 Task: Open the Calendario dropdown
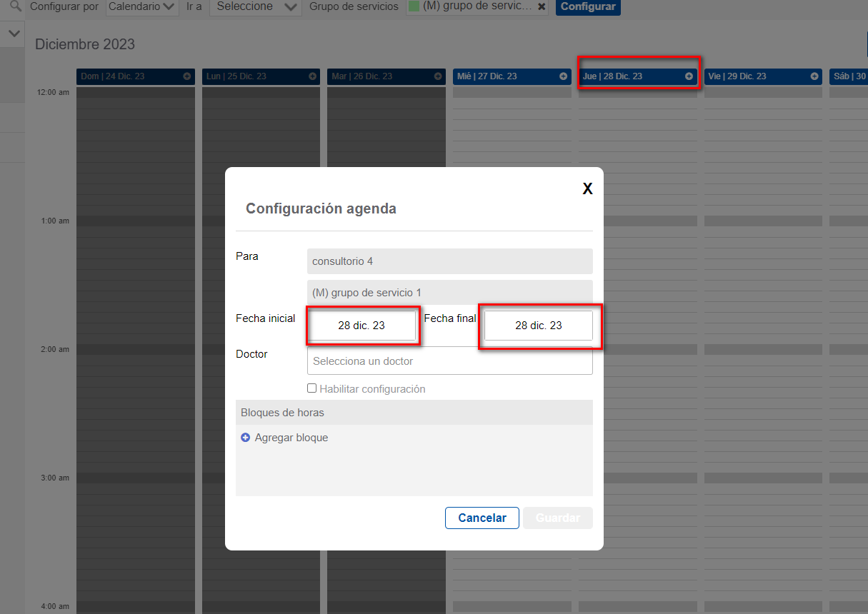point(142,7)
